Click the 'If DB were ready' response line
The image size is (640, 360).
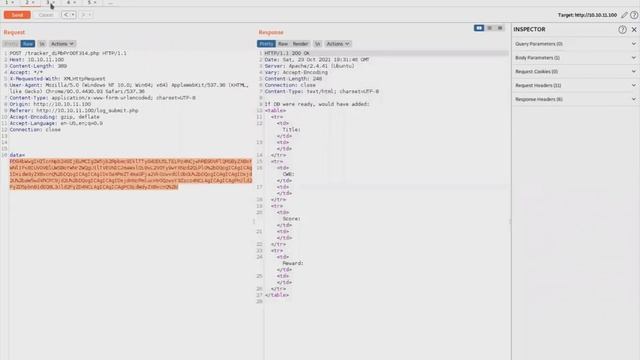pyautogui.click(x=317, y=104)
